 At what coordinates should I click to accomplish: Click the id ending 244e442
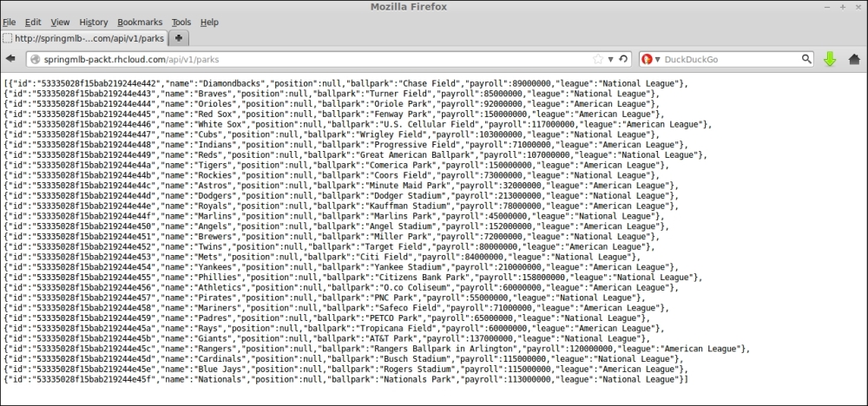97,83
